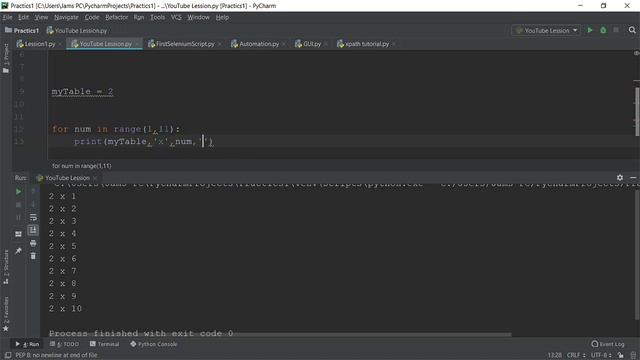Open the Favorites sidebar tool window
This screenshot has width=640, height=360.
6,314
